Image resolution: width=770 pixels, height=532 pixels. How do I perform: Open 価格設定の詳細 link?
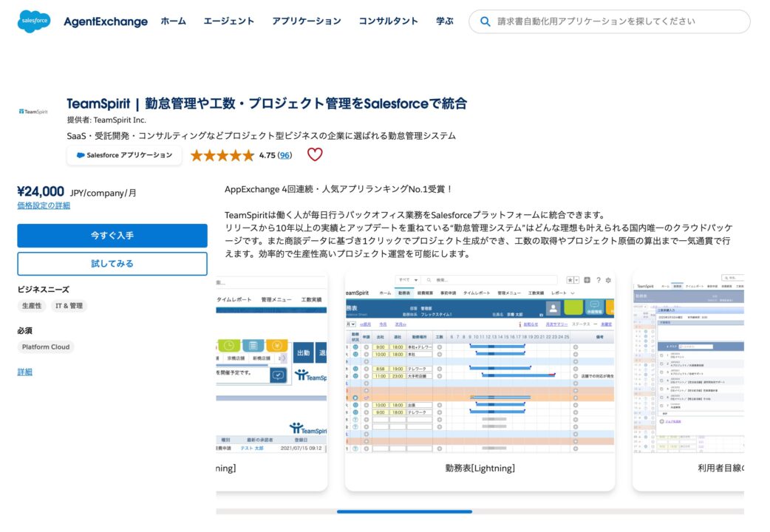pyautogui.click(x=44, y=205)
